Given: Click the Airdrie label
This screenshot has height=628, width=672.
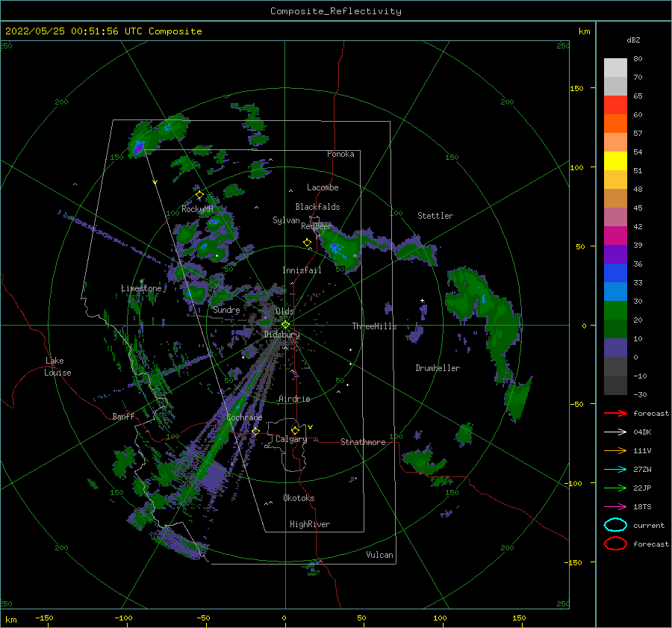Looking at the screenshot, I should [294, 399].
